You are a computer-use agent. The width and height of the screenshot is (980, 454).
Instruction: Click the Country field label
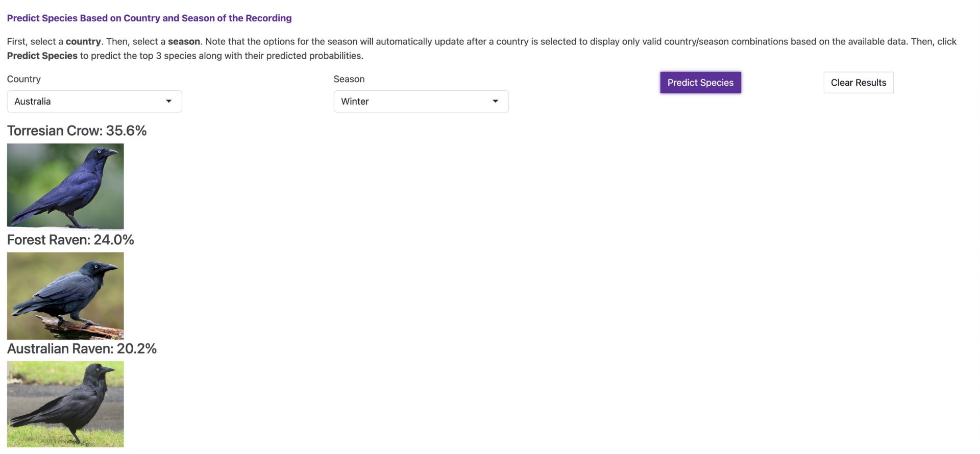[x=24, y=79]
